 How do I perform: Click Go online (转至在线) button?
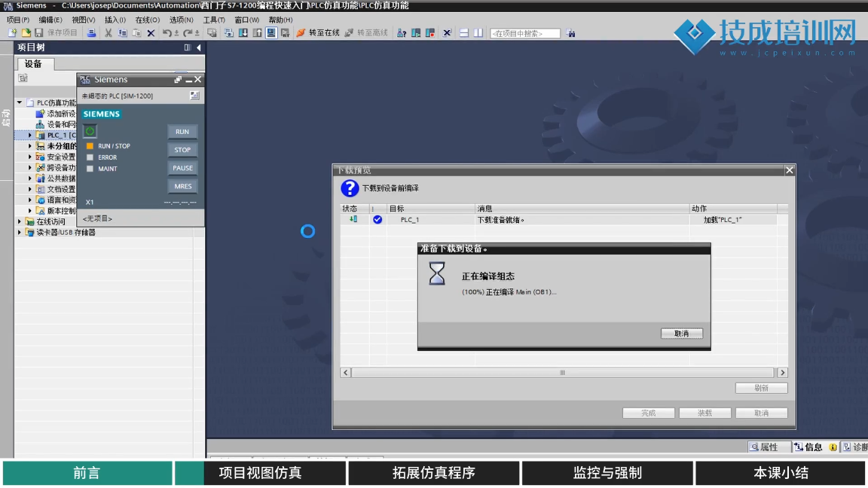(318, 33)
